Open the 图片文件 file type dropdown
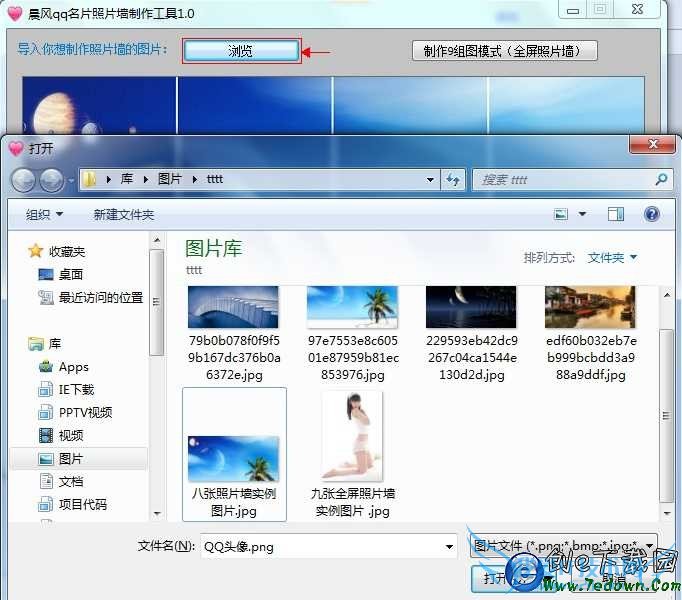 (564, 546)
